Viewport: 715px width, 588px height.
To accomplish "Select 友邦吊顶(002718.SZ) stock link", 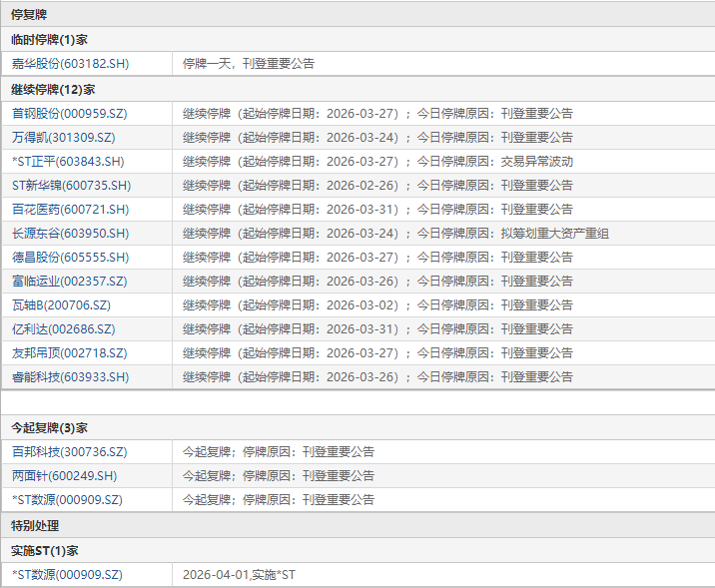I will coord(69,352).
